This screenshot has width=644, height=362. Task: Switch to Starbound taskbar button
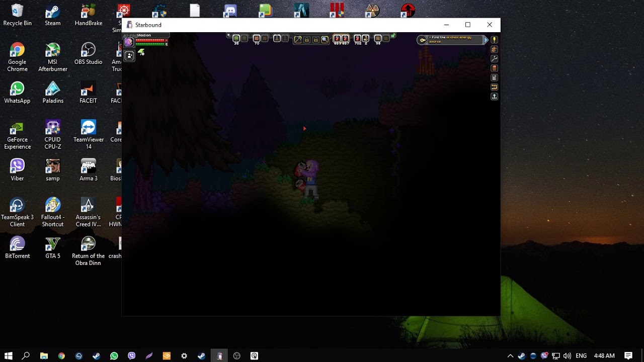(x=219, y=355)
